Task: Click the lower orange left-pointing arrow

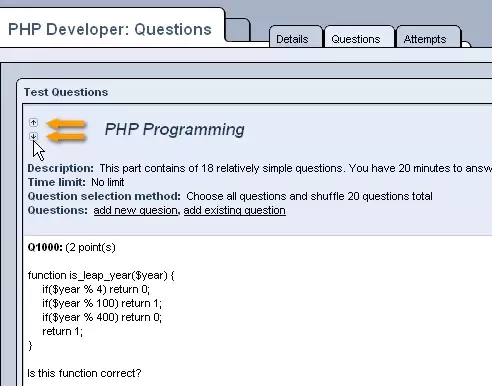Action: [66, 137]
